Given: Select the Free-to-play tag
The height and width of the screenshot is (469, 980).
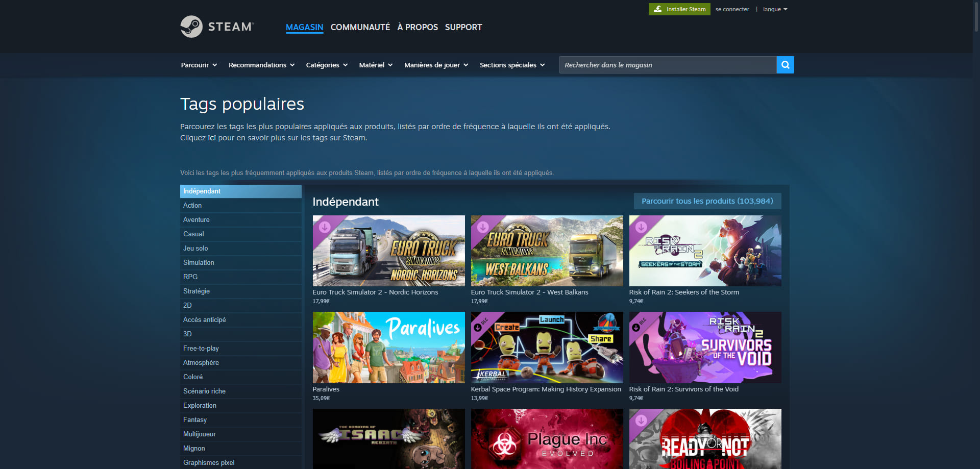Looking at the screenshot, I should pos(241,348).
